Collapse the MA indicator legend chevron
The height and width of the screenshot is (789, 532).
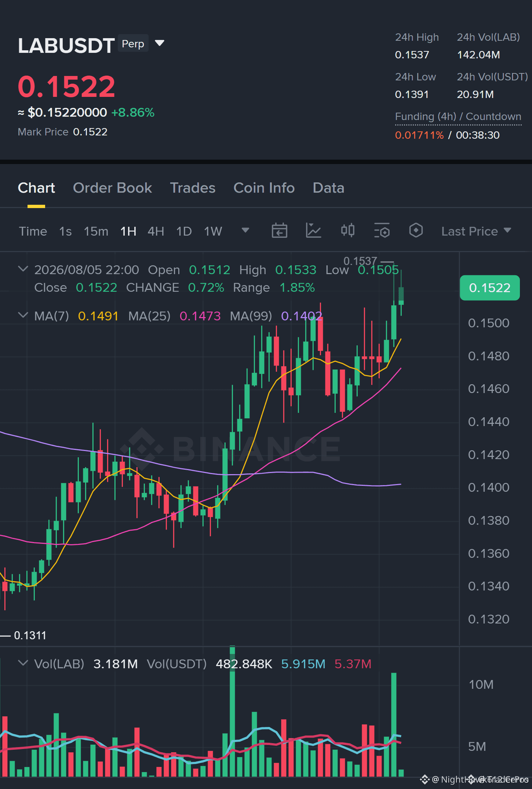tap(23, 315)
